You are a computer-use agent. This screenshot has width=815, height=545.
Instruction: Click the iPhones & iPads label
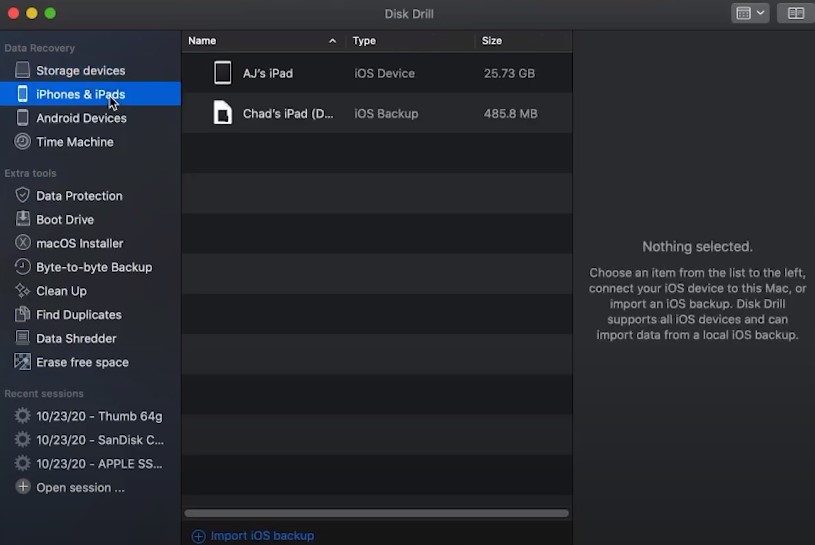81,94
